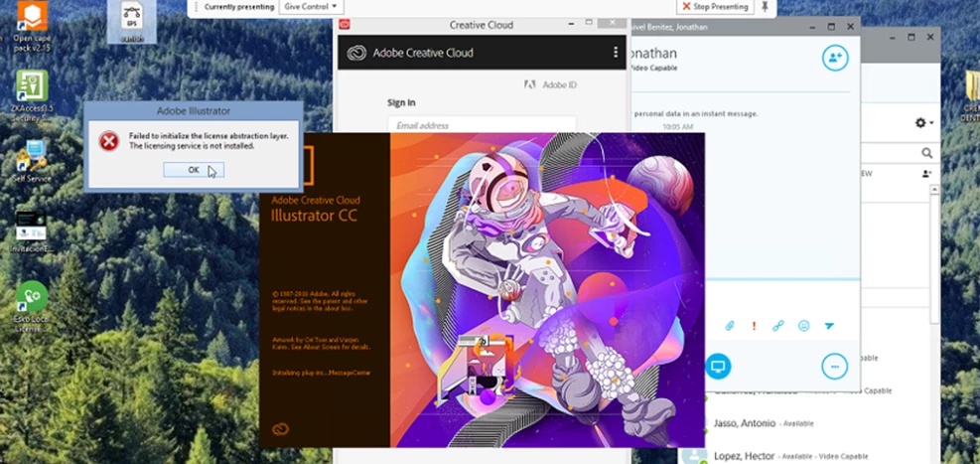The width and height of the screenshot is (980, 464).
Task: Click the Email address field in Creative Cloud
Action: coord(482,125)
